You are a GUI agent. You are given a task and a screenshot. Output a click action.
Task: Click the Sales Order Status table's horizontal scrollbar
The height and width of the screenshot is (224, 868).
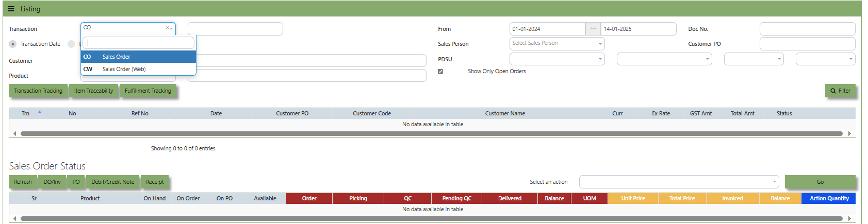point(431,218)
